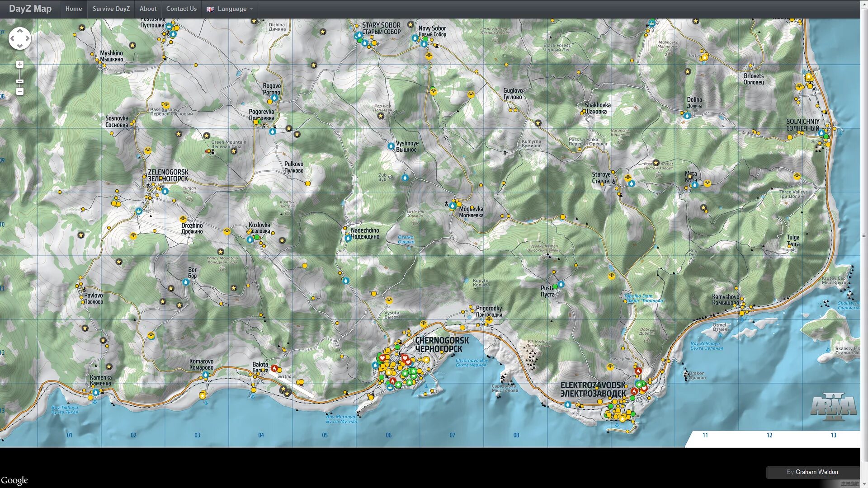
Task: Select the water pump marker at Msta
Action: (695, 184)
